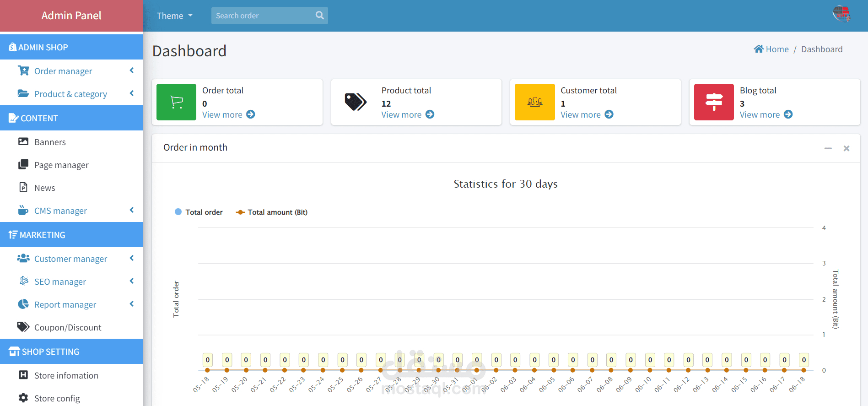Click the Store infomation H icon
This screenshot has height=406, width=868.
pos(23,375)
